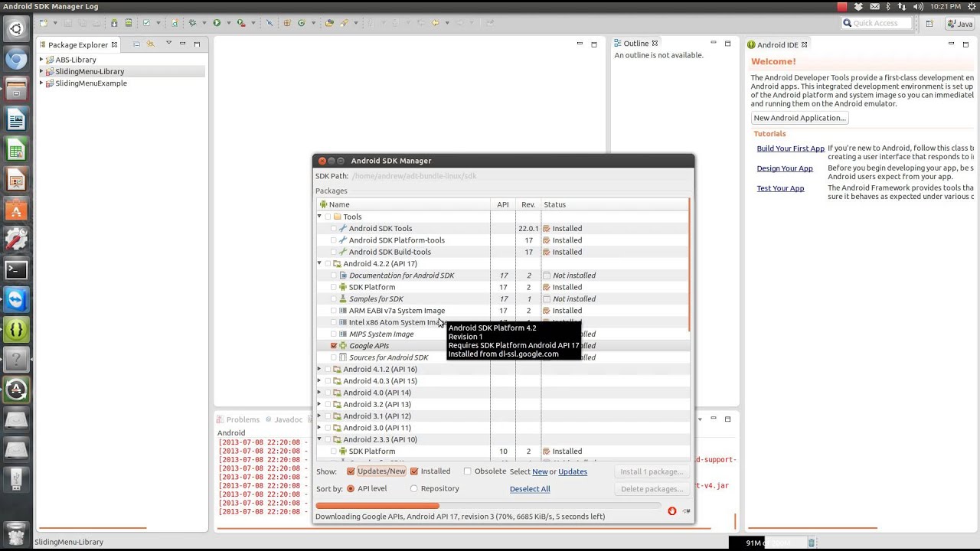
Task: Click the Debug bug icon in toolbar
Action: (192, 23)
